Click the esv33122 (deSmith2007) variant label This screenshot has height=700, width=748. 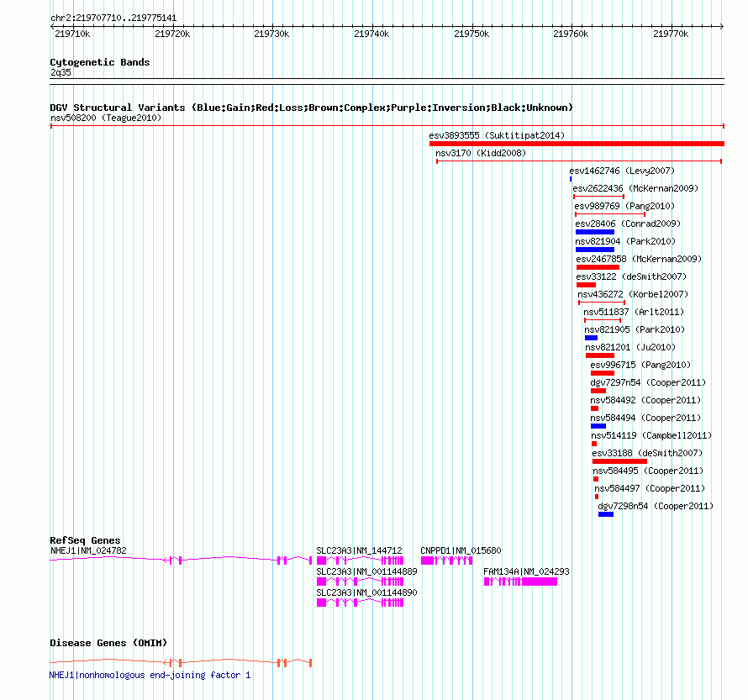click(x=631, y=276)
